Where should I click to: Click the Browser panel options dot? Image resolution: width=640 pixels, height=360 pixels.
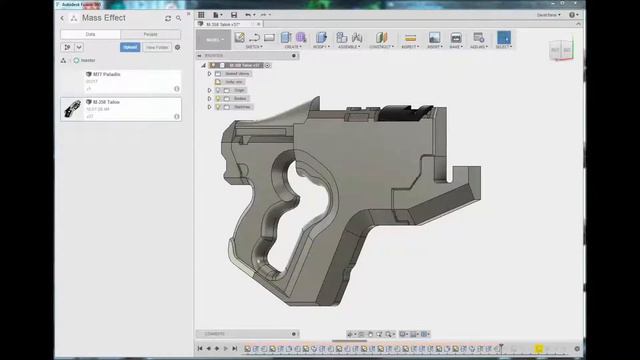coord(294,56)
